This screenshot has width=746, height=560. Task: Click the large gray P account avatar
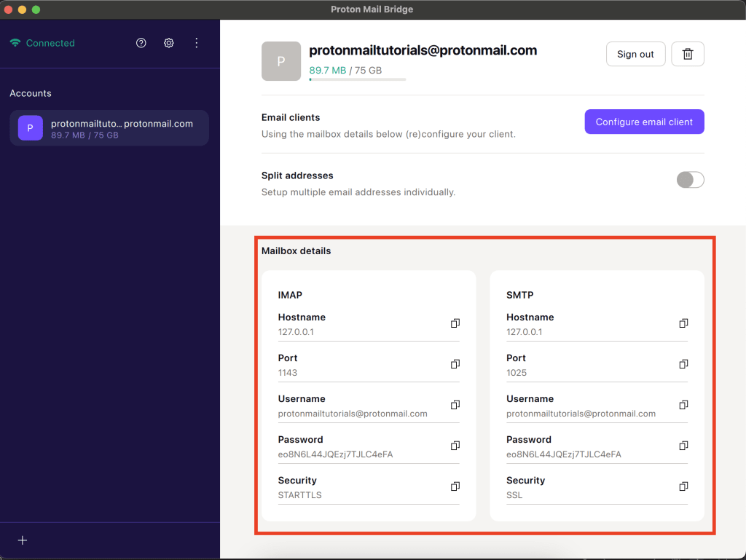281,61
